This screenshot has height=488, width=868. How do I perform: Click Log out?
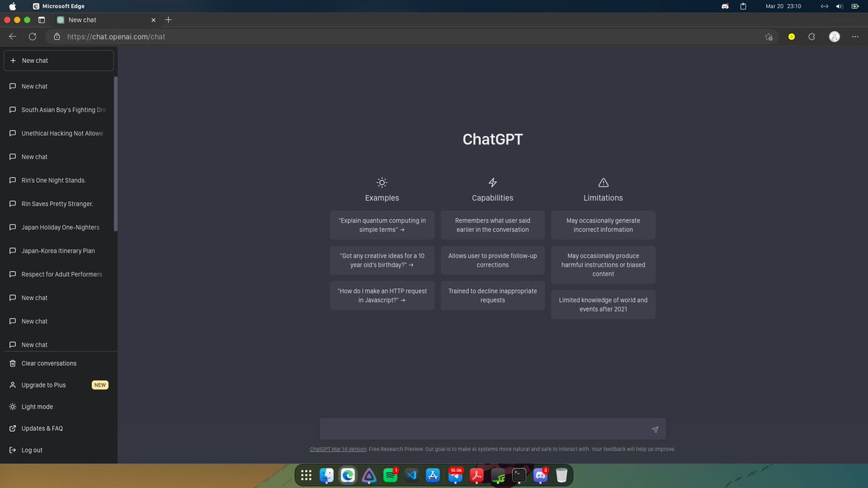[58, 450]
